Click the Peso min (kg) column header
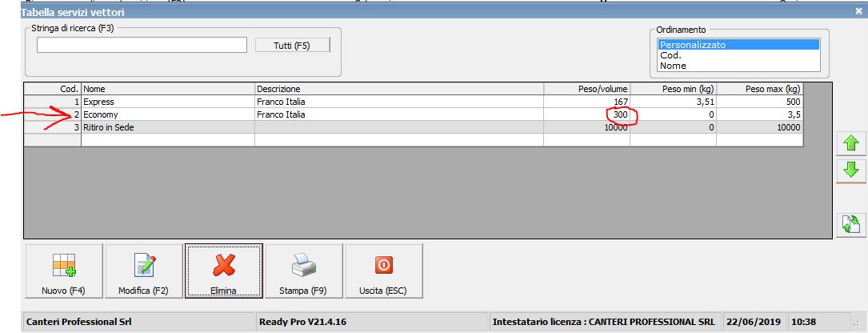The width and height of the screenshot is (868, 333). coord(673,89)
